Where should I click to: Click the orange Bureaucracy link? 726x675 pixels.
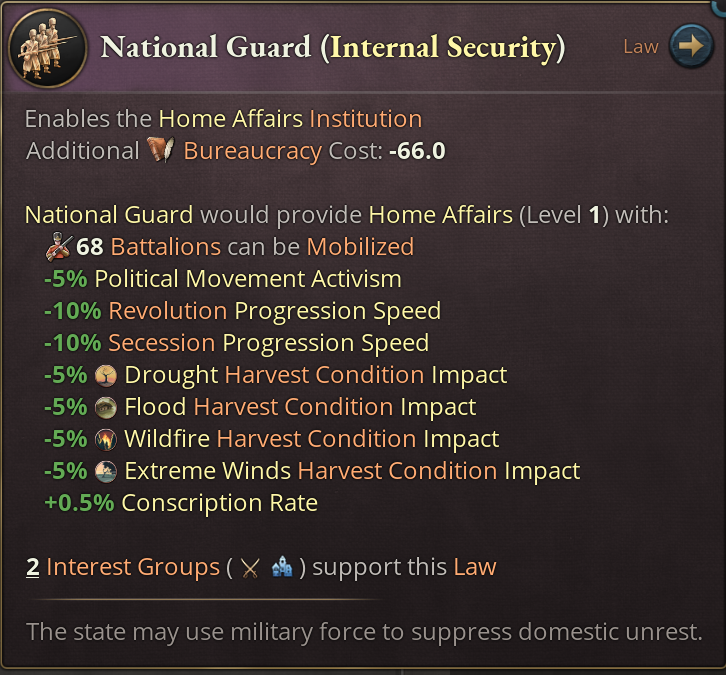pos(252,151)
